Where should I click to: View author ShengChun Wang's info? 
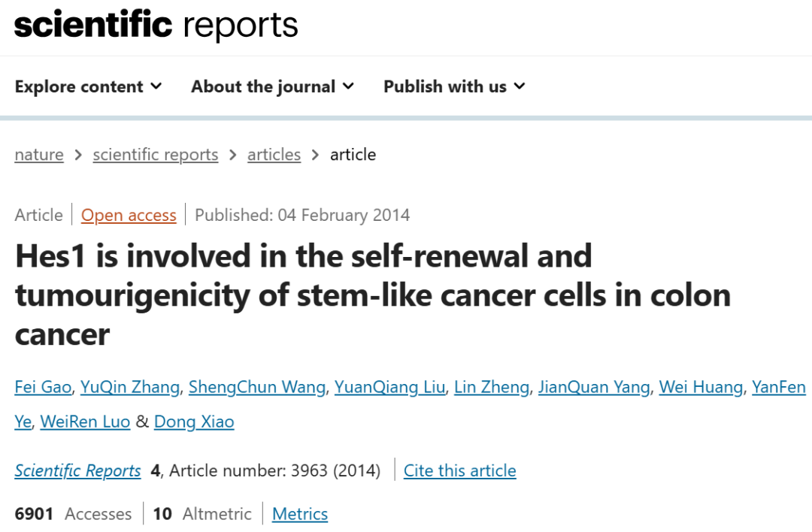pyautogui.click(x=257, y=387)
